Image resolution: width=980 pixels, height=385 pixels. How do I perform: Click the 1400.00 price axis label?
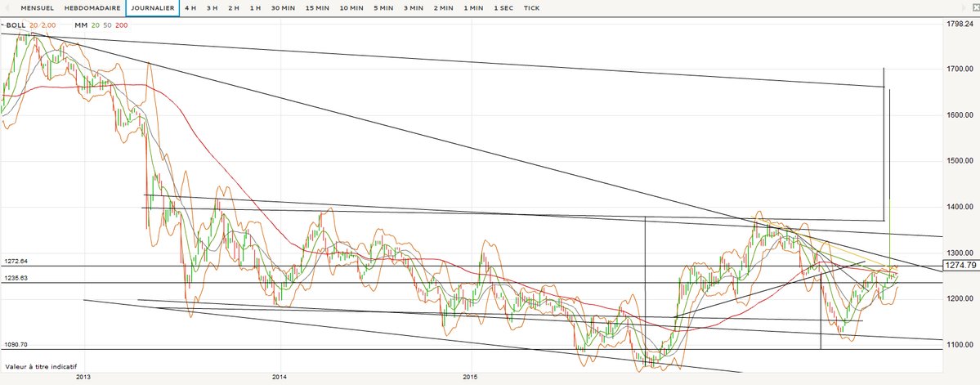tap(962, 207)
